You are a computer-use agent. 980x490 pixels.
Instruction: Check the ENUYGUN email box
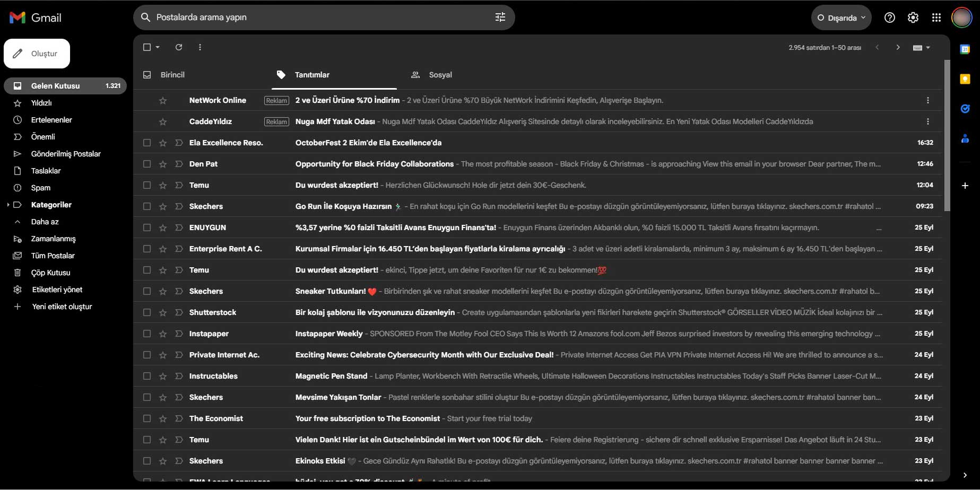click(147, 227)
